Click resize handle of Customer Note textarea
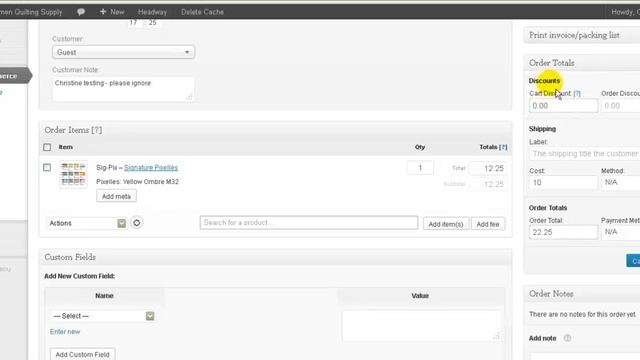This screenshot has height=360, width=640. [189, 97]
